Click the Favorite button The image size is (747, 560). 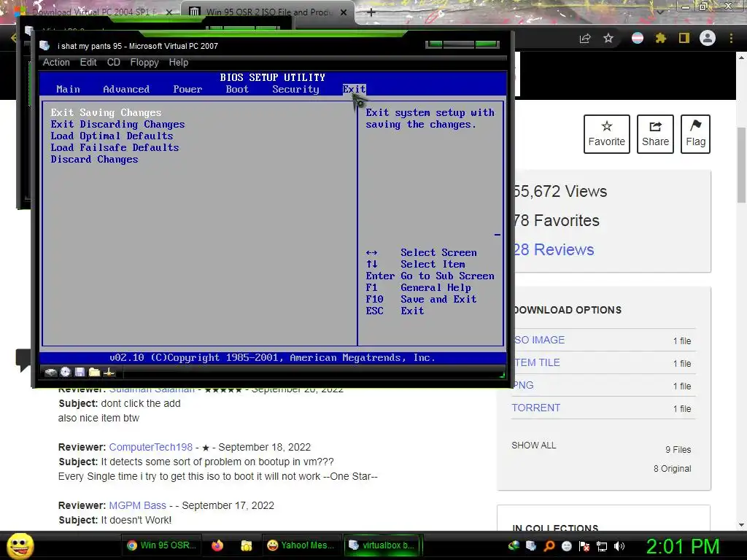pyautogui.click(x=606, y=134)
